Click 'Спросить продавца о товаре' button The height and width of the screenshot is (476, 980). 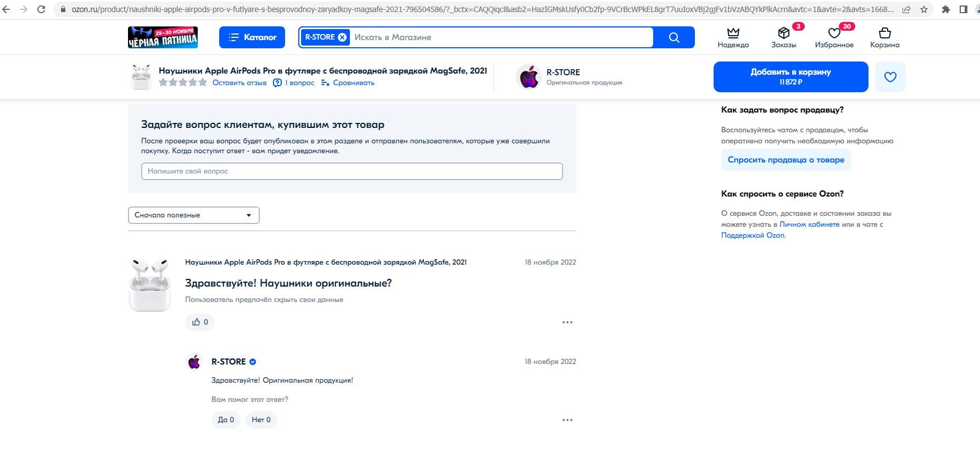pyautogui.click(x=786, y=160)
